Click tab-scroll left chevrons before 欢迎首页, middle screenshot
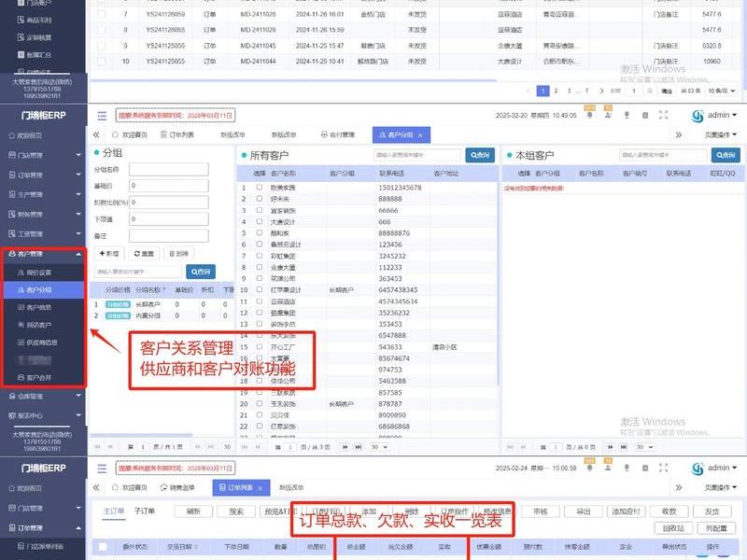 [x=96, y=134]
